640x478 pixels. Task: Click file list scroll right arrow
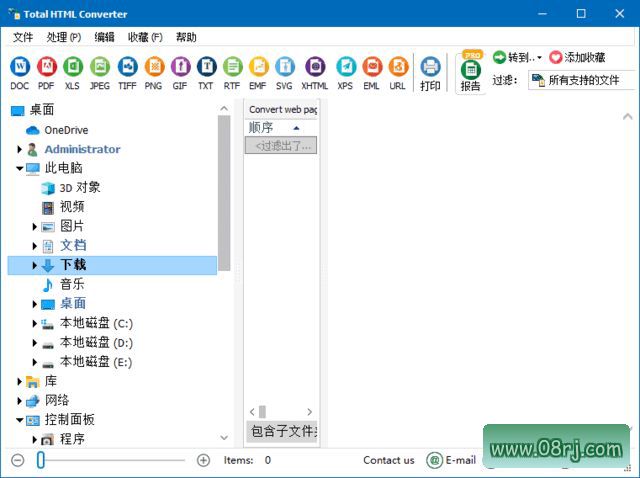(309, 412)
